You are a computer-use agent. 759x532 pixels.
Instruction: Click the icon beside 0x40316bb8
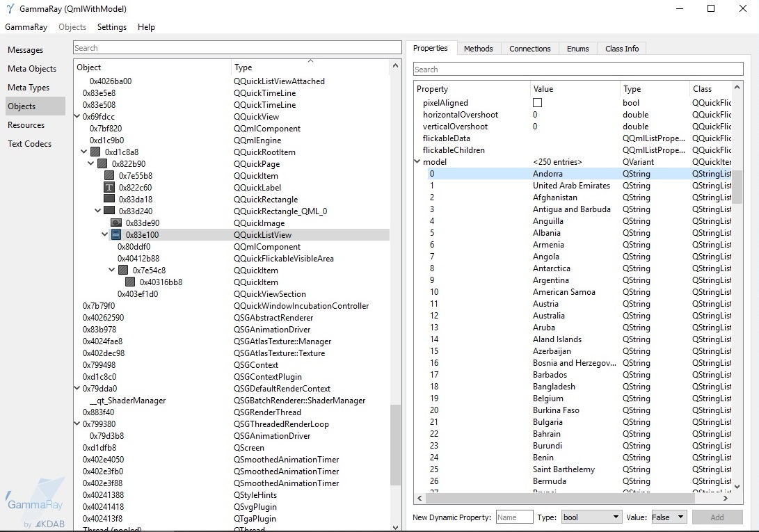coord(130,282)
